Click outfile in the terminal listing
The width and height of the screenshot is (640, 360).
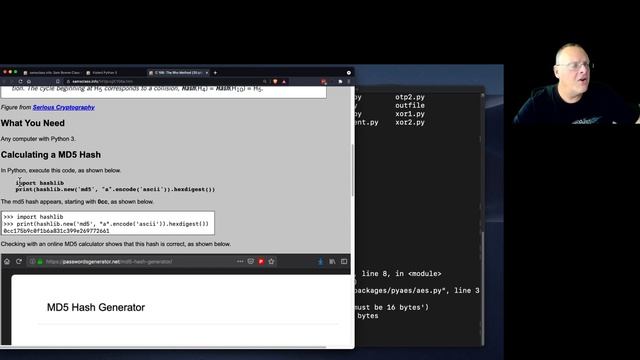(410, 105)
